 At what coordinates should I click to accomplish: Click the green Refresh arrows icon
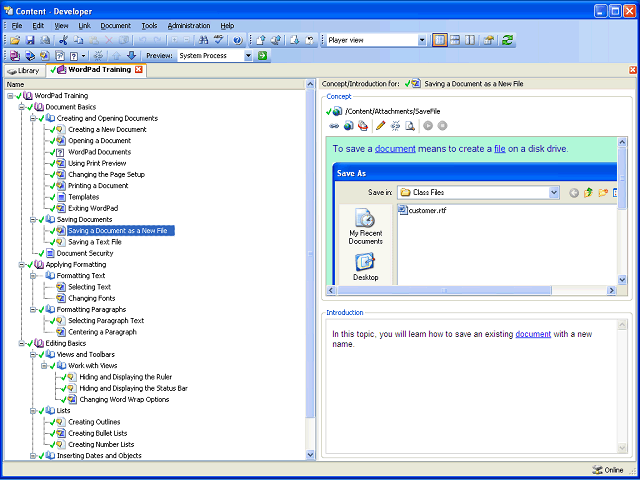coord(507,40)
